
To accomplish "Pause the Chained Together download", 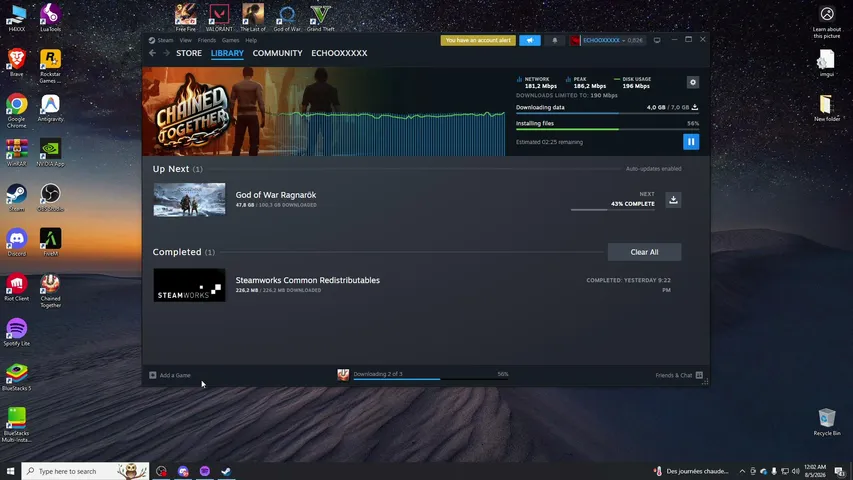I will [x=691, y=142].
